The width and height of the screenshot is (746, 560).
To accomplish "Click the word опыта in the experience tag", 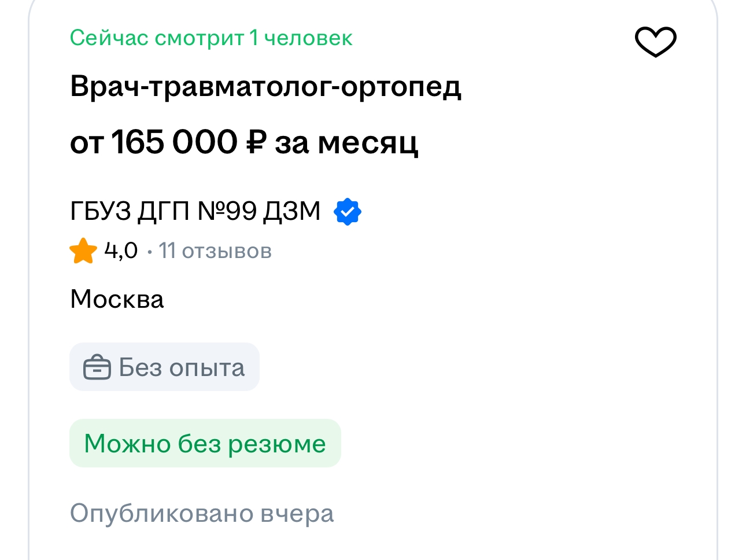I will pos(206,368).
